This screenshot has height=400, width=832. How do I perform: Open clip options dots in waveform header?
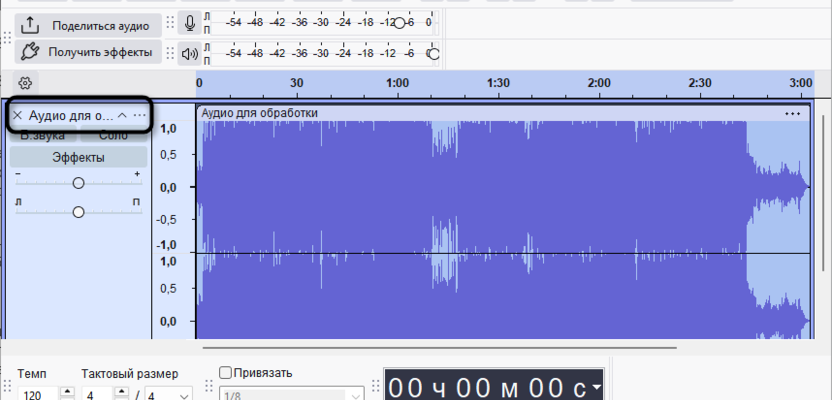click(x=793, y=114)
